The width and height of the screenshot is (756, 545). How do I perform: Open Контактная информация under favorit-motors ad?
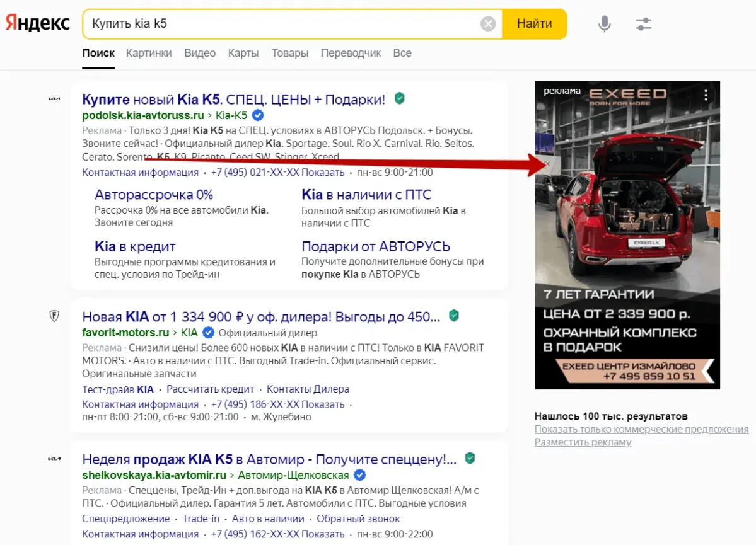(x=141, y=404)
